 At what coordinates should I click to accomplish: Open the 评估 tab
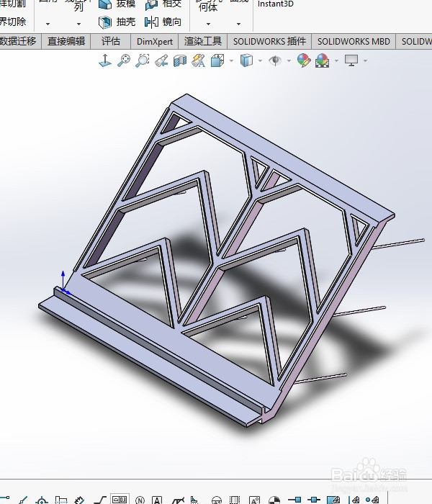(111, 42)
